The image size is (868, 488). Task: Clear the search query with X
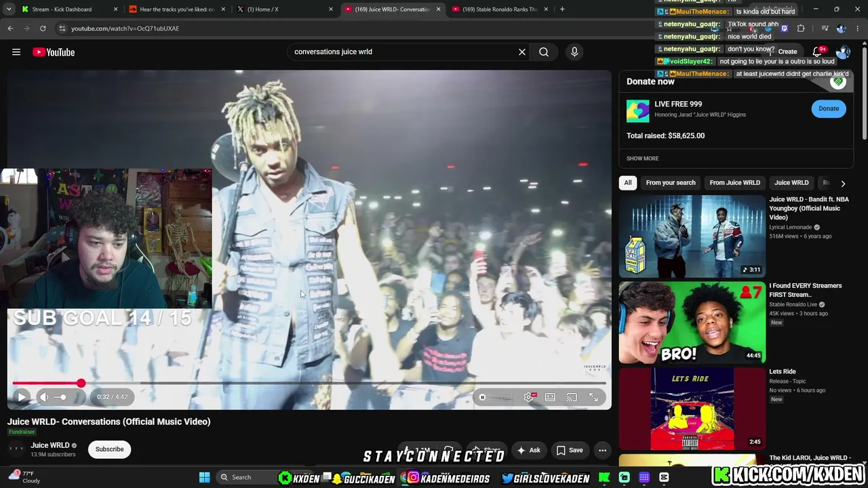pos(522,52)
